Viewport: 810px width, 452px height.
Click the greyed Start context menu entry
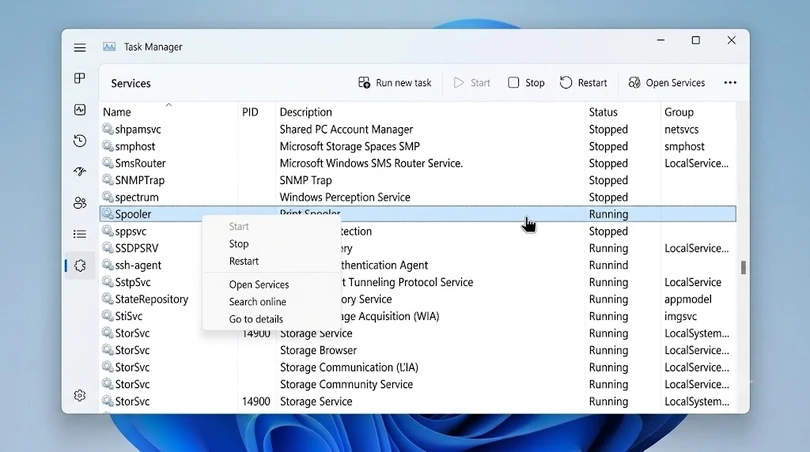239,226
